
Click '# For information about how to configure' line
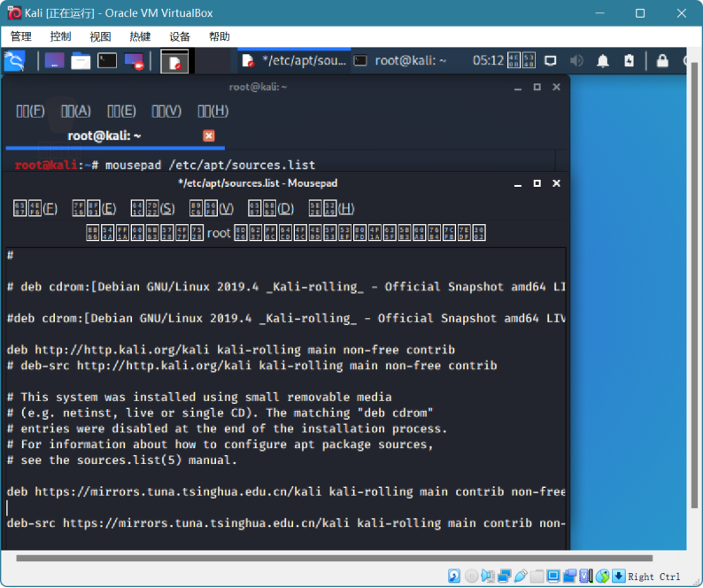tap(220, 445)
